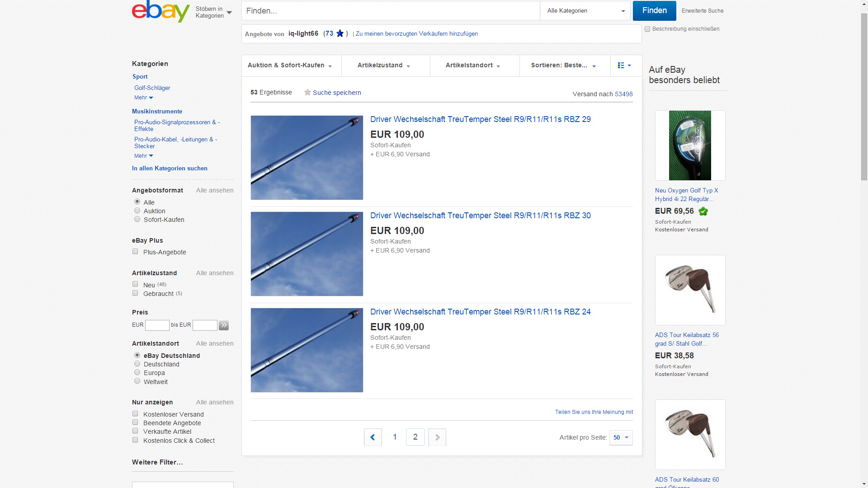Open Pro-Audio-Kabel, -Leitungen & -Stecker category
The height and width of the screenshot is (488, 868).
click(175, 143)
